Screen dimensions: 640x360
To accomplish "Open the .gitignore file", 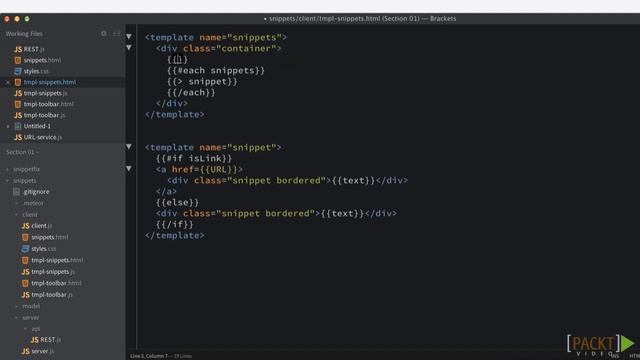I will [x=36, y=191].
